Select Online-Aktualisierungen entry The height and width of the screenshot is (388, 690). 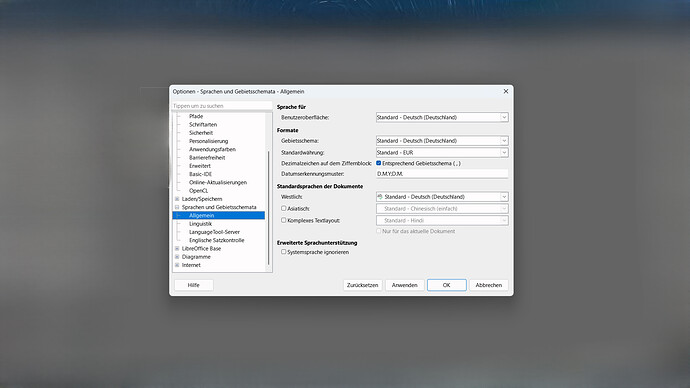click(218, 182)
